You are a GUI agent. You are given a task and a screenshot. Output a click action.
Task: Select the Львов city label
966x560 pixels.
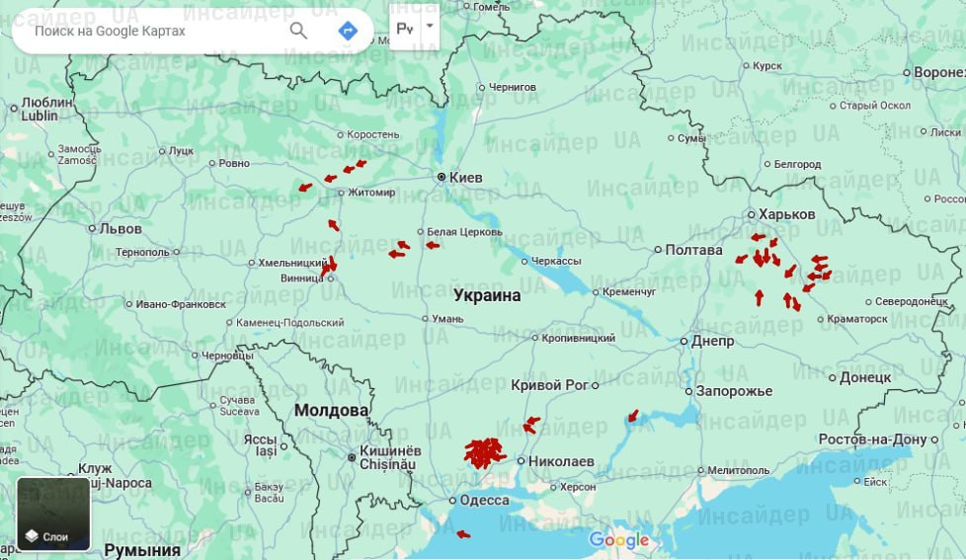click(121, 228)
